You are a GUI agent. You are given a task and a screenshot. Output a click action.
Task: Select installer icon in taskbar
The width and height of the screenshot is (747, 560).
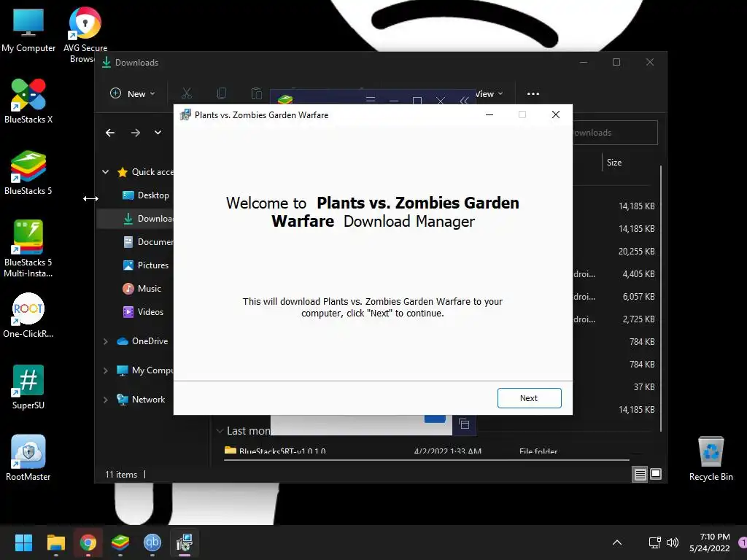[x=185, y=542]
